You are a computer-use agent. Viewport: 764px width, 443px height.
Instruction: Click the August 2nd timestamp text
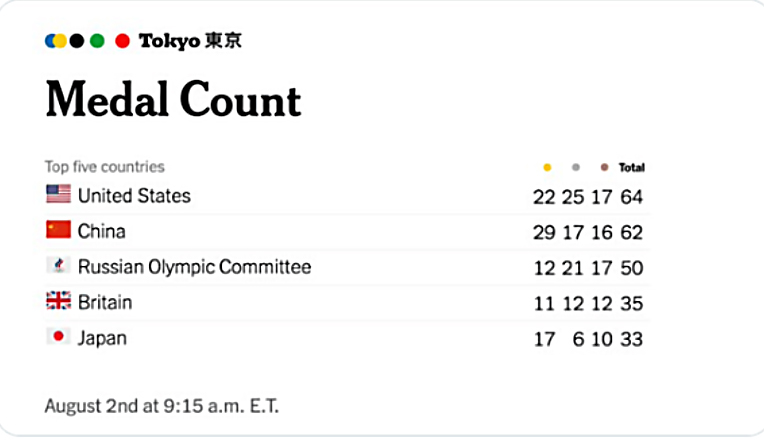[161, 406]
